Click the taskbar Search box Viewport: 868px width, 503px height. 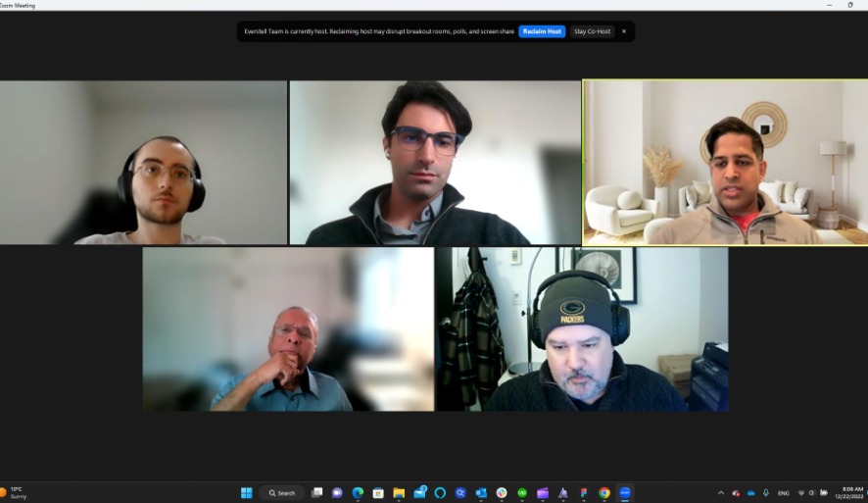click(281, 492)
